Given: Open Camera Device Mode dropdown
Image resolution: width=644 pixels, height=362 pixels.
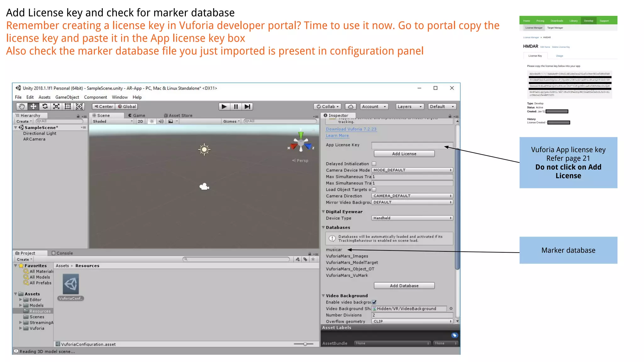Looking at the screenshot, I should coord(412,170).
